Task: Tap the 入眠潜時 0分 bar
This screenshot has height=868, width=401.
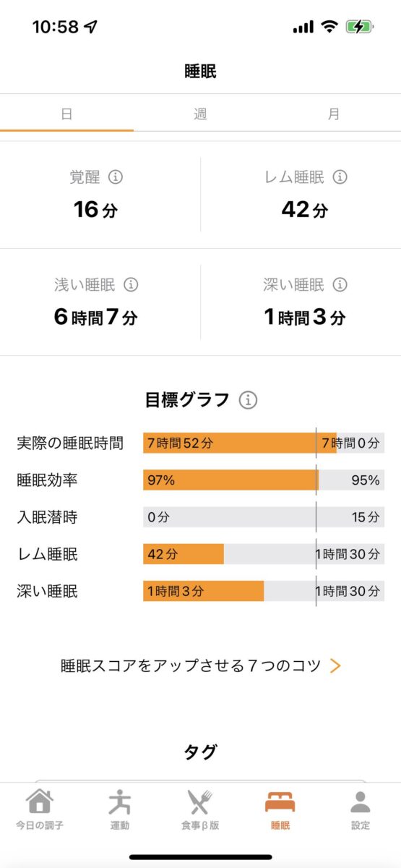Action: click(264, 517)
